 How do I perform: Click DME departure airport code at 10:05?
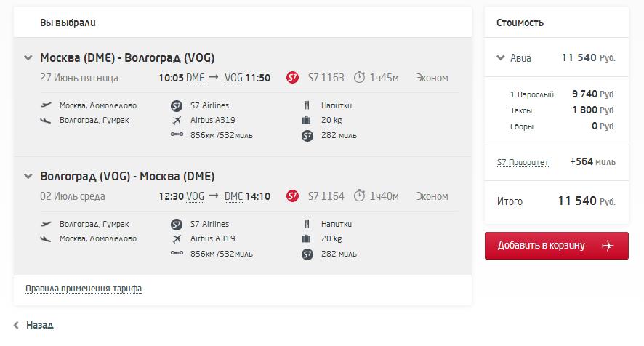pos(195,78)
